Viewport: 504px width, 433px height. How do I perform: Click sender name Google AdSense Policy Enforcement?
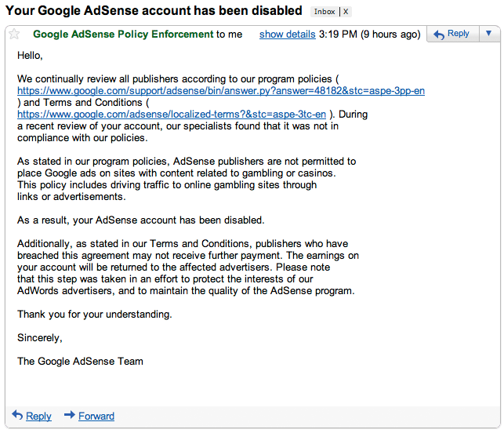pyautogui.click(x=123, y=34)
